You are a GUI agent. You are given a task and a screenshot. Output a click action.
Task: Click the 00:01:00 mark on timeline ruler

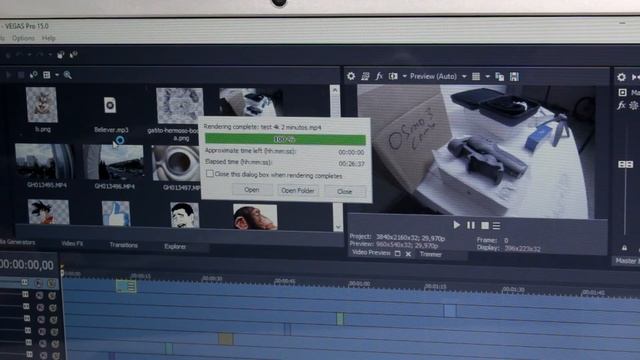[x=359, y=283]
